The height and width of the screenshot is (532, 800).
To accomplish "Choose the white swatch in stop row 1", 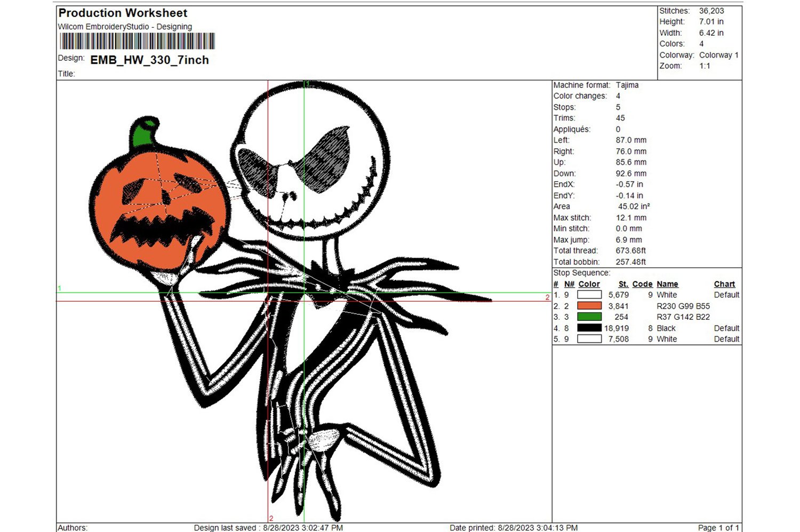I will pos(589,295).
